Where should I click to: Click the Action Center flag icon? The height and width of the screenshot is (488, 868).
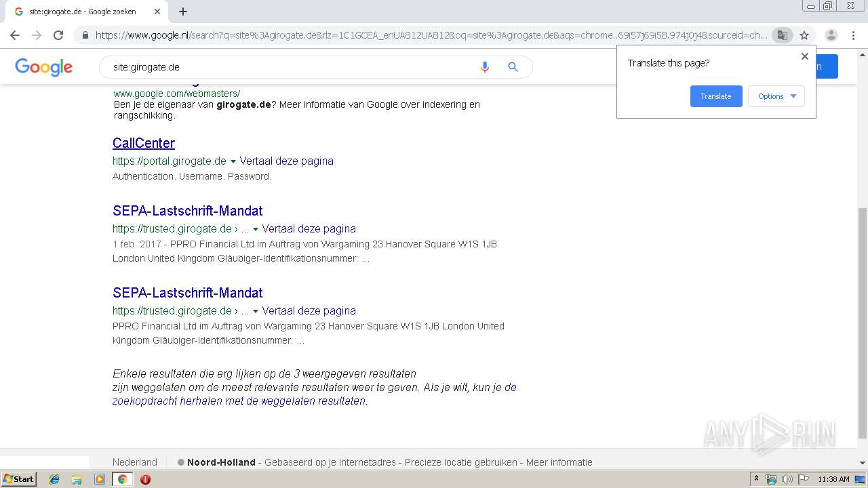tap(804, 479)
